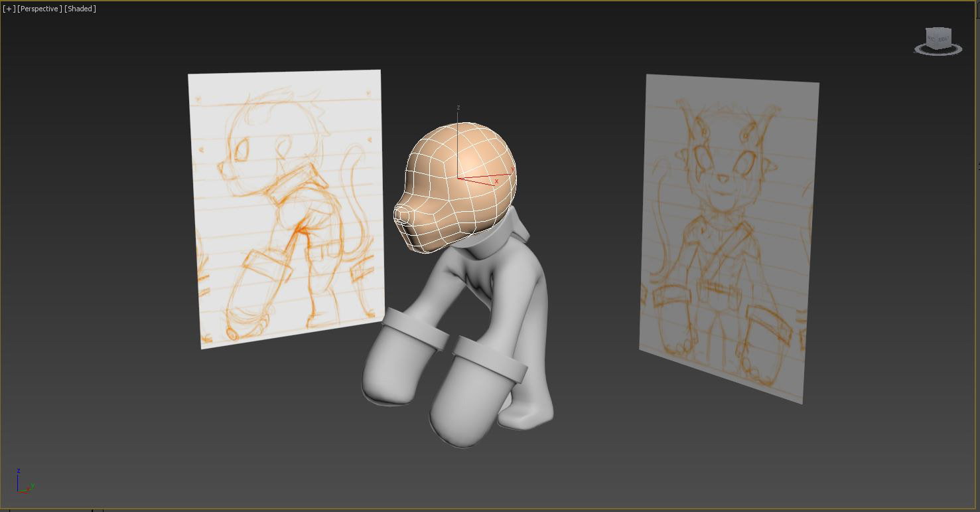Click the ViewCube in the viewport corner
Screen dimensions: 980x512
coord(938,38)
